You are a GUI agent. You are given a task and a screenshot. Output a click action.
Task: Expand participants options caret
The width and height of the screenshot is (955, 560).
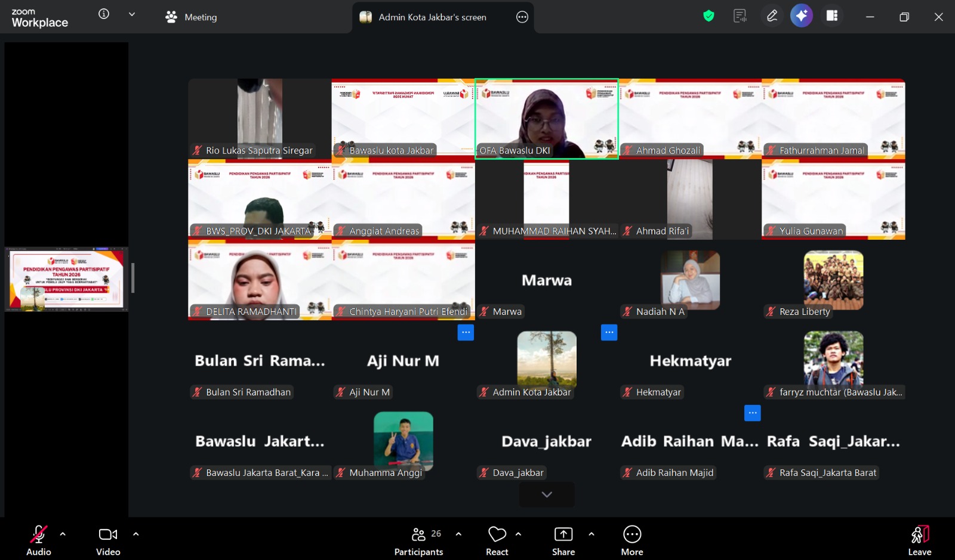tap(458, 534)
